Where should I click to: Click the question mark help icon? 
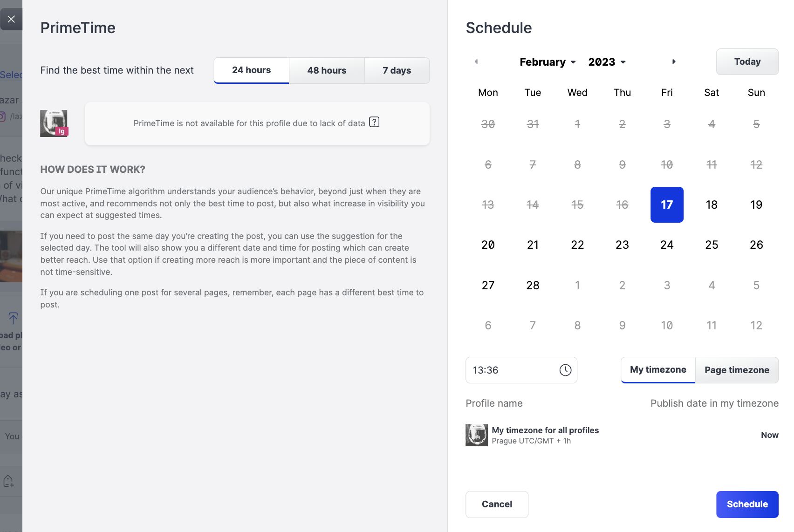(x=374, y=122)
